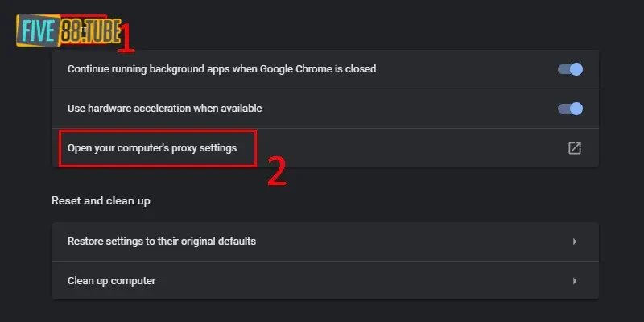Disable running background apps when Chrome closed
The image size is (644, 322).
coord(570,69)
